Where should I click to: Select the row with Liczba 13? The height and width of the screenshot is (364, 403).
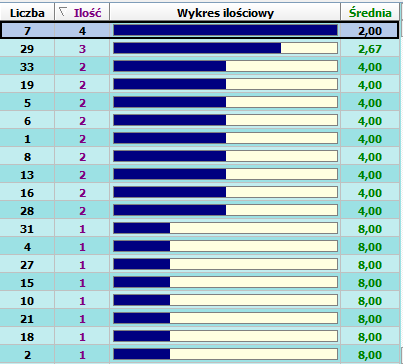pos(200,175)
